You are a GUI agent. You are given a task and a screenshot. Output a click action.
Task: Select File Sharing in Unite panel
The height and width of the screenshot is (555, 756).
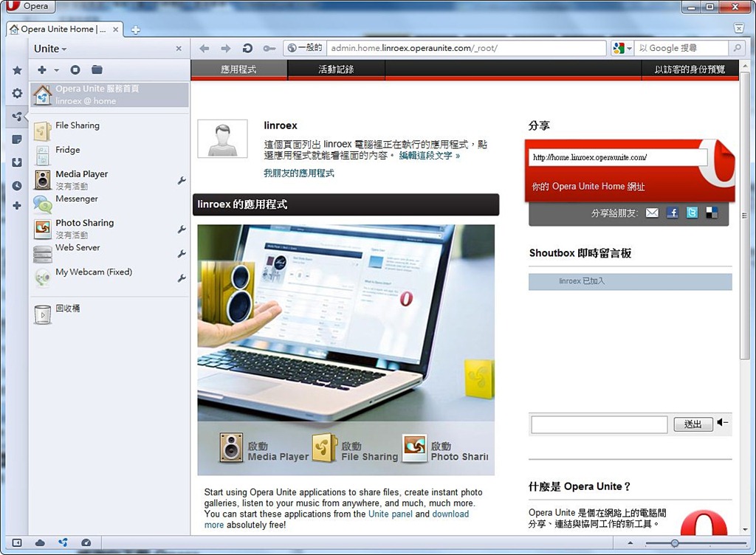pyautogui.click(x=109, y=130)
